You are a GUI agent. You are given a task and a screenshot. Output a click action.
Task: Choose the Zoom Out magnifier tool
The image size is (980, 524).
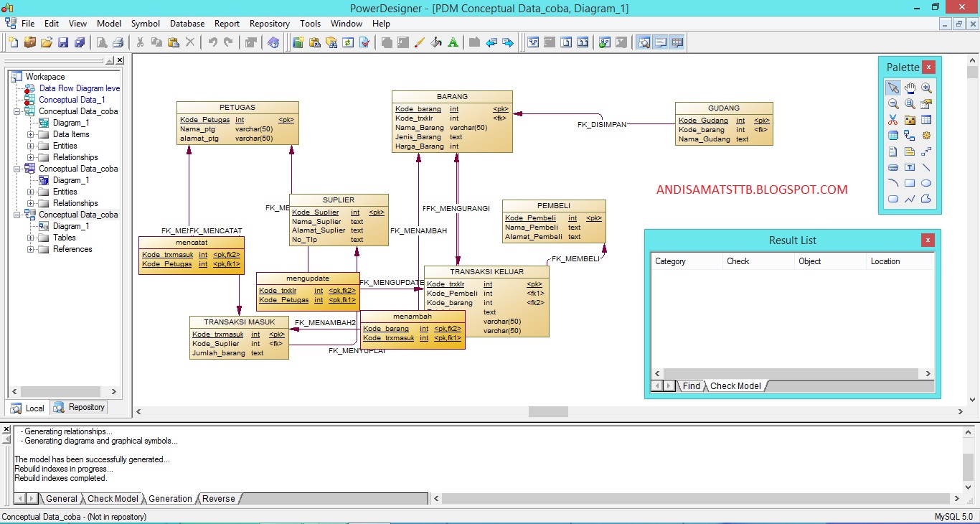(x=893, y=104)
